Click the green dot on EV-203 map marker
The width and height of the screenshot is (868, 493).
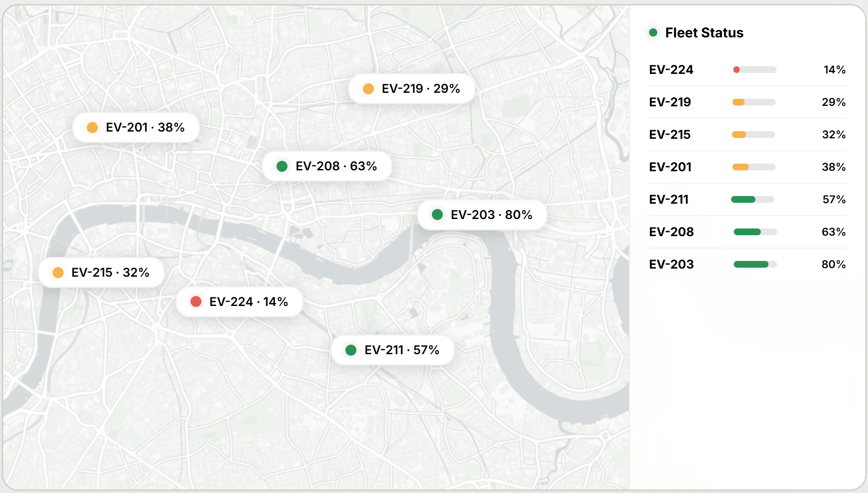tap(437, 215)
